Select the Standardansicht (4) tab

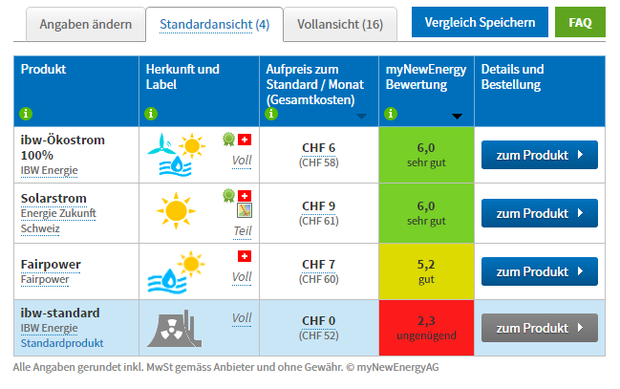pos(214,25)
